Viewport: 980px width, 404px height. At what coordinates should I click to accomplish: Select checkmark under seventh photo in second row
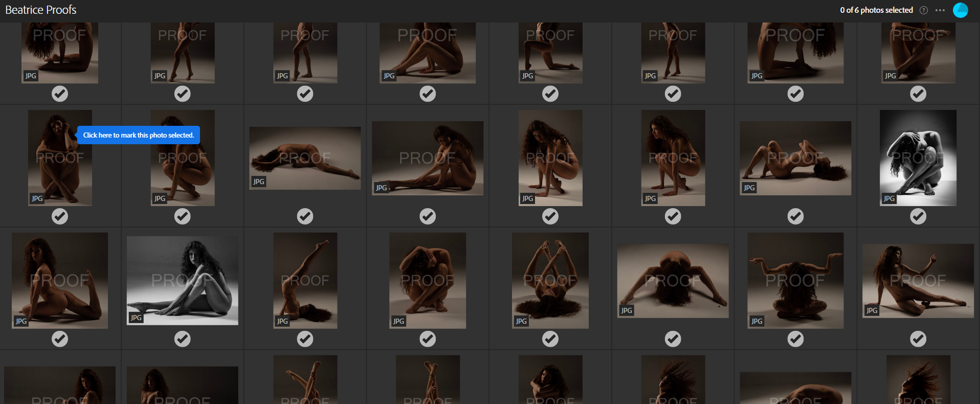795,216
